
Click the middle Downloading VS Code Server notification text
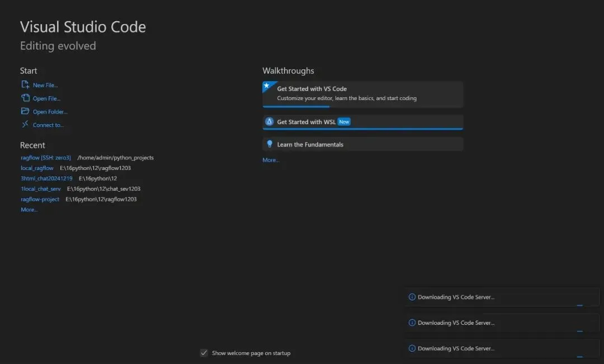pyautogui.click(x=456, y=323)
